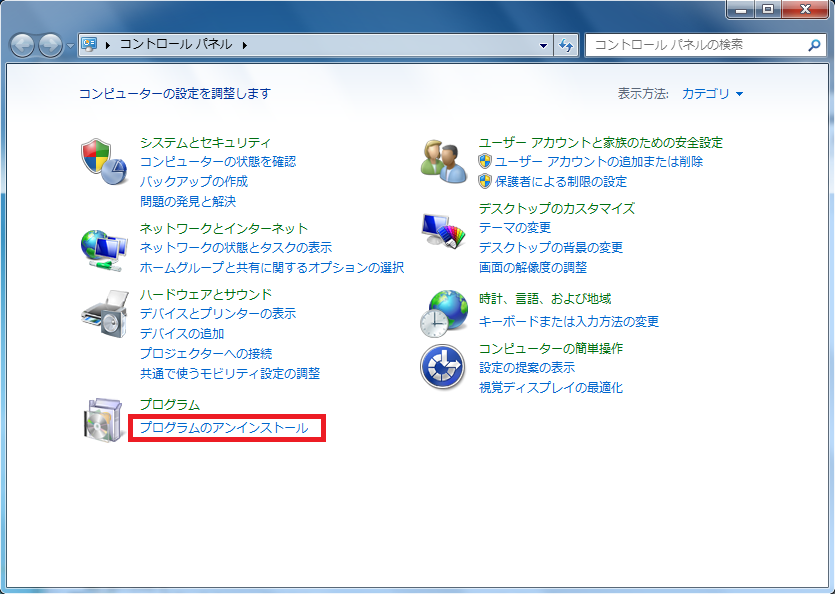Image resolution: width=835 pixels, height=594 pixels.
Task: Click shield icon beside 保護者による制限の設定
Action: tap(485, 181)
